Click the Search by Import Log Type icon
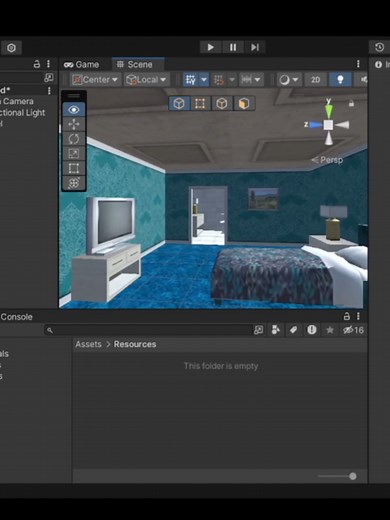Image resolution: width=390 pixels, height=520 pixels. 312,330
